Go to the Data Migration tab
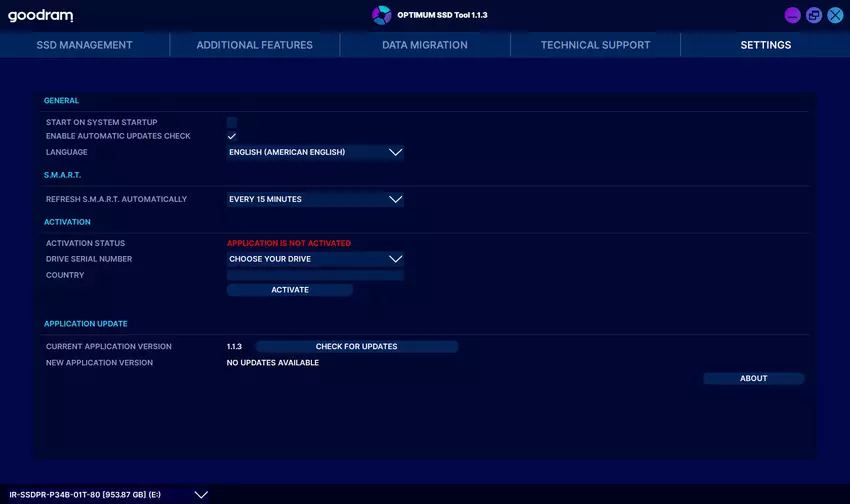850x504 pixels. click(424, 45)
